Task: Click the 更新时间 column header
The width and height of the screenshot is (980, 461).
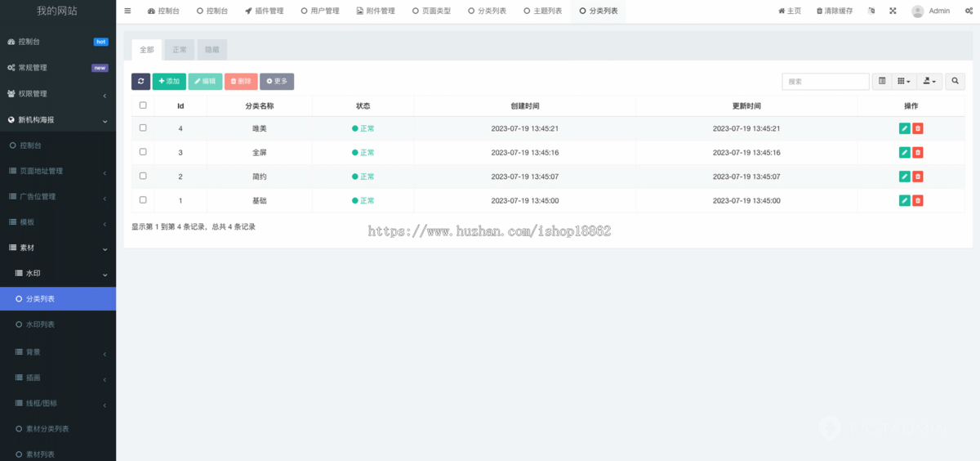Action: 746,106
